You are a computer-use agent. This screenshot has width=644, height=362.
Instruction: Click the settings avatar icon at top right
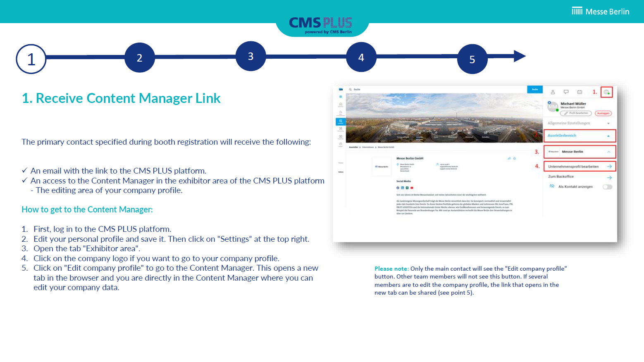click(606, 92)
